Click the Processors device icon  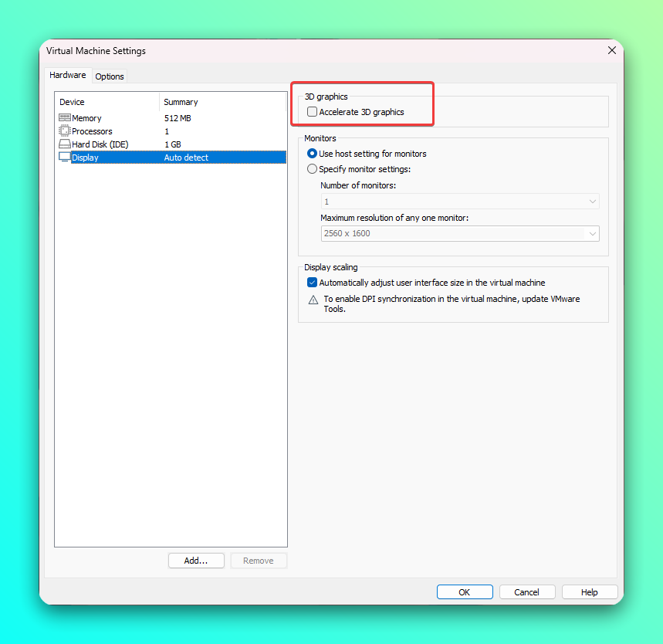(x=65, y=130)
